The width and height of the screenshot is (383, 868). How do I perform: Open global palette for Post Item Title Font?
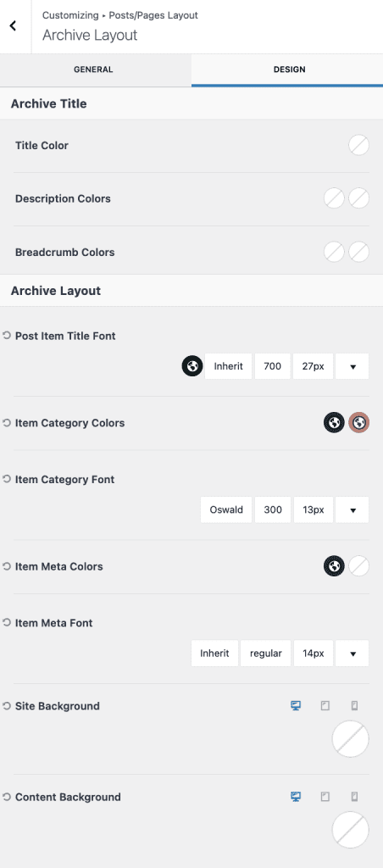pos(192,366)
